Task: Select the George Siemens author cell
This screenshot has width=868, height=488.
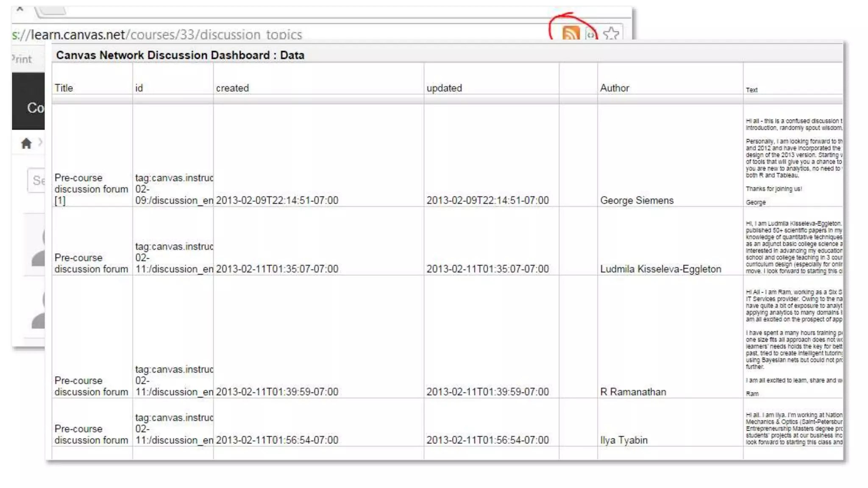Action: (636, 200)
